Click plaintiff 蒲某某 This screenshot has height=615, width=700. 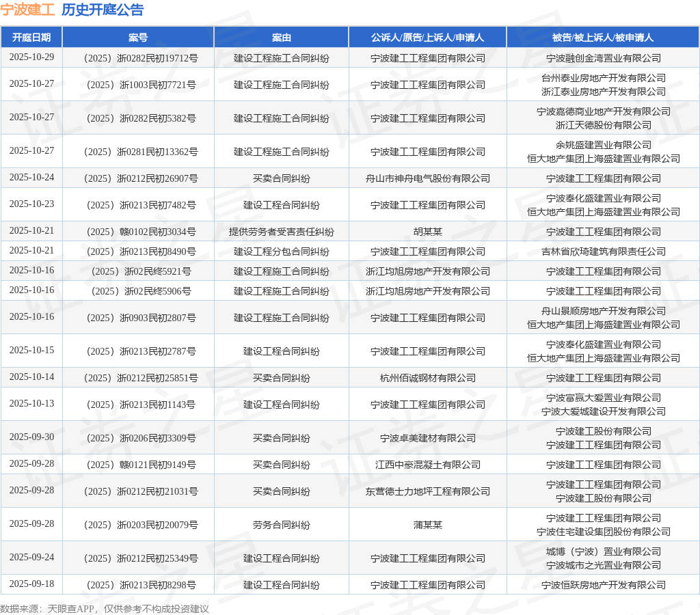(x=428, y=525)
